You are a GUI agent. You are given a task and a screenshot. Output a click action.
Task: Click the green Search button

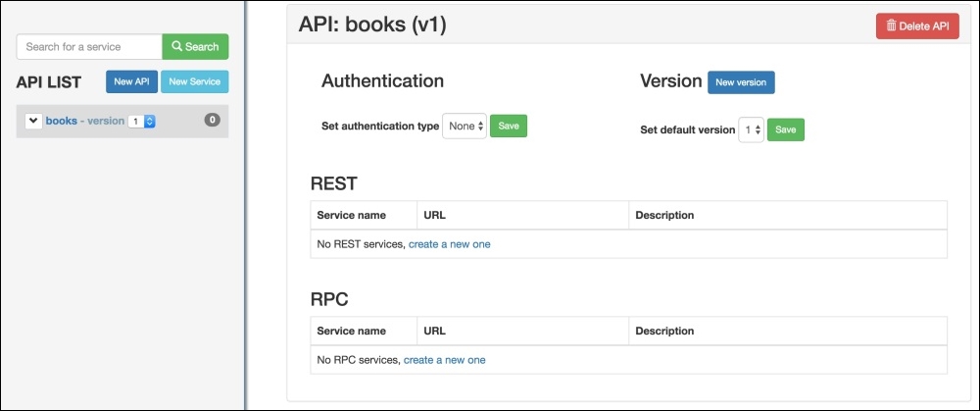195,47
